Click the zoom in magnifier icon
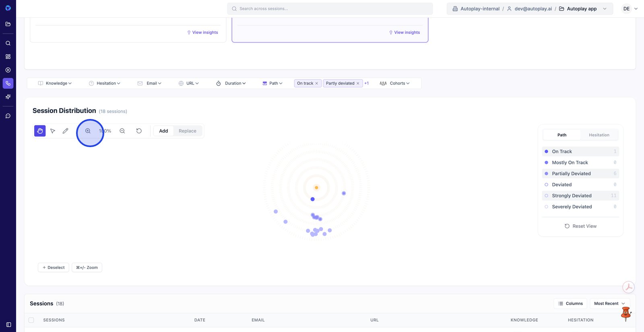Screen dimensions: 644x332 coord(88,131)
